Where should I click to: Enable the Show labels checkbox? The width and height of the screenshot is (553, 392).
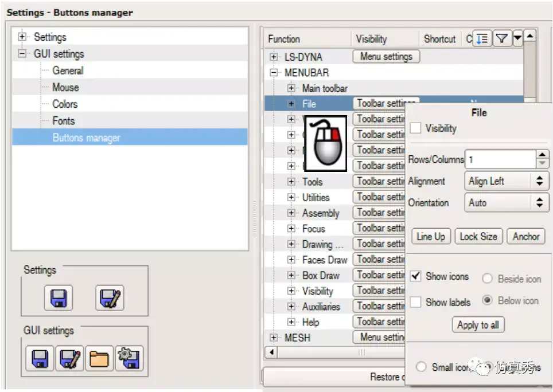tap(415, 302)
